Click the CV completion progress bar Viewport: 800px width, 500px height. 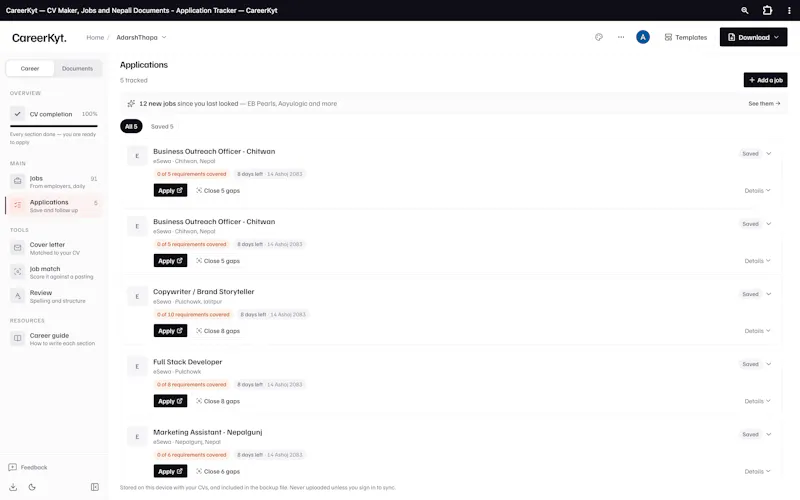point(54,126)
